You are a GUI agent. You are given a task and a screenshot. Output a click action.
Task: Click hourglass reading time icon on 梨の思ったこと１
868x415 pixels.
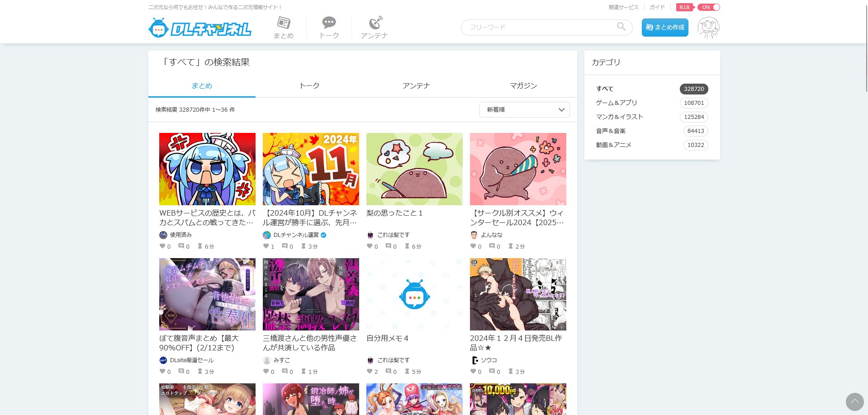pyautogui.click(x=407, y=246)
